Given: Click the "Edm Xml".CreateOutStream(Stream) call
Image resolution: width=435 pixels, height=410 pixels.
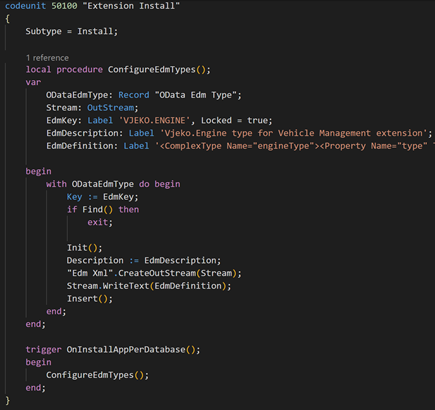Looking at the screenshot, I should coord(154,273).
